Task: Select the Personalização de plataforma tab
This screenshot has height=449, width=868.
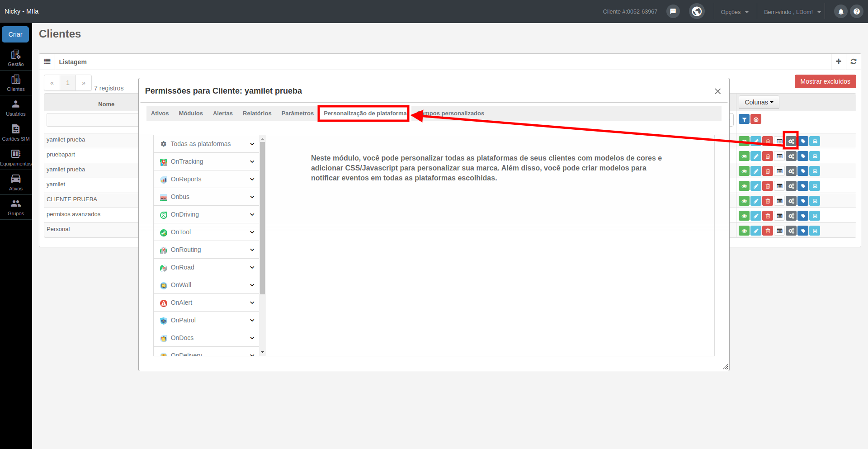Action: 365,113
